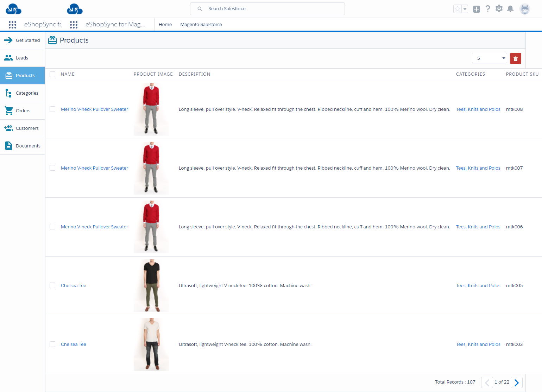The width and height of the screenshot is (542, 392).
Task: Open Tees, Knits and Polos for mtk007
Action: click(x=478, y=168)
